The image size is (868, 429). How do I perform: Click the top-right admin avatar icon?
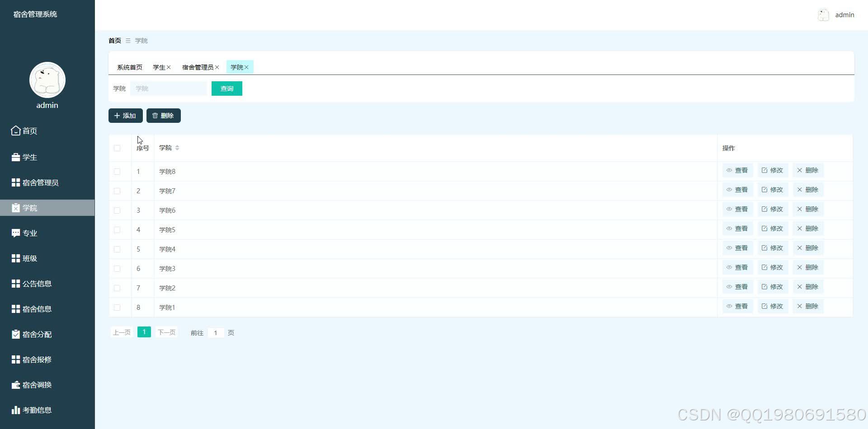pos(823,15)
